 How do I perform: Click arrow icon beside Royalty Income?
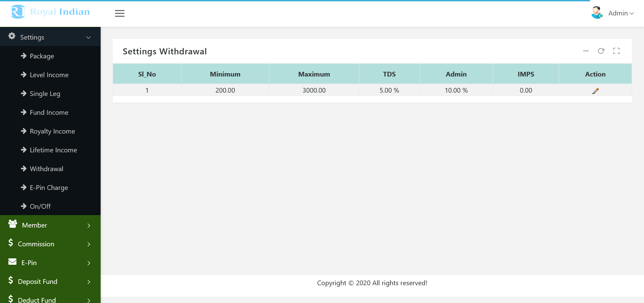click(x=23, y=131)
